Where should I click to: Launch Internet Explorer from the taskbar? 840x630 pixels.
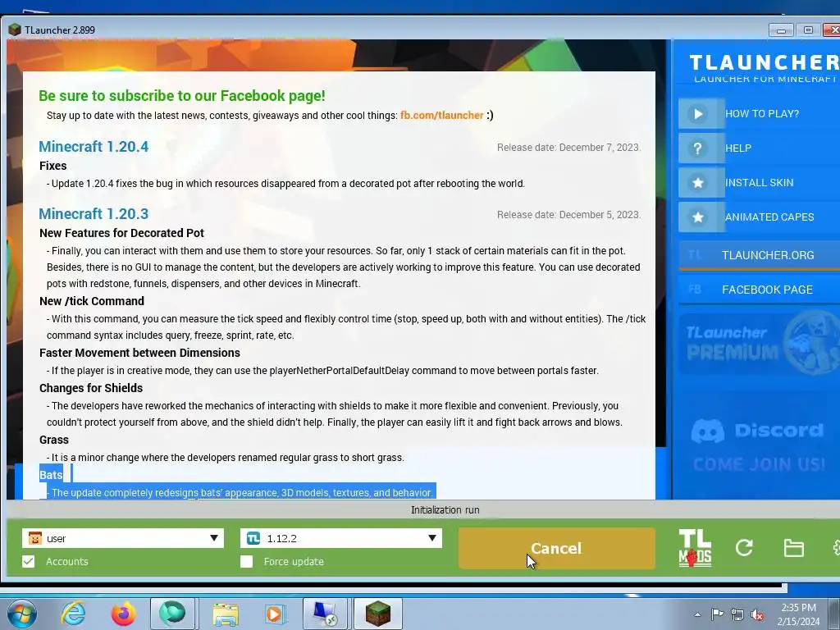73,613
